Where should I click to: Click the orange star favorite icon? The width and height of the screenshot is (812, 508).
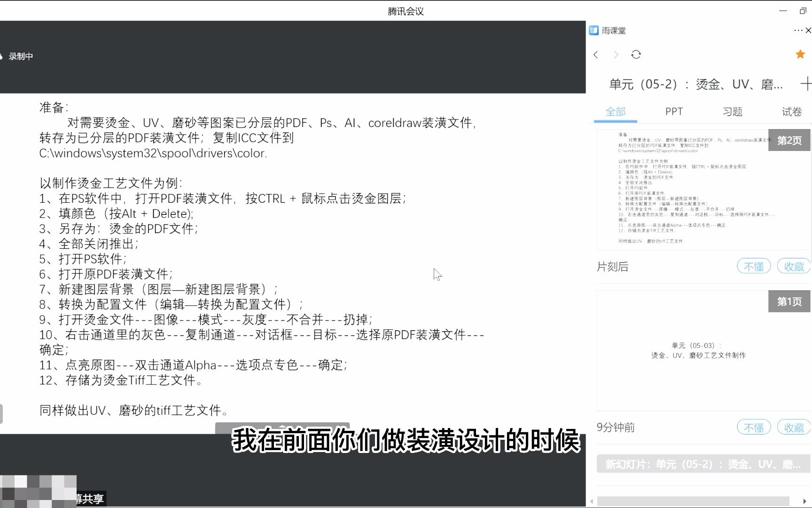800,54
